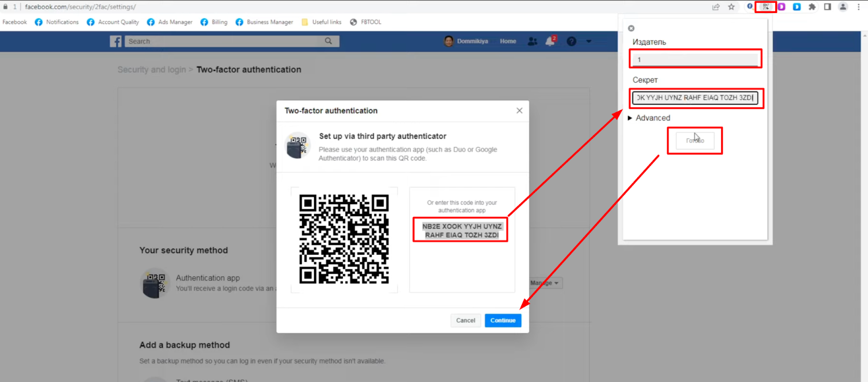Image resolution: width=868 pixels, height=382 pixels.
Task: Open the account dropdown arrow in header
Action: point(589,41)
